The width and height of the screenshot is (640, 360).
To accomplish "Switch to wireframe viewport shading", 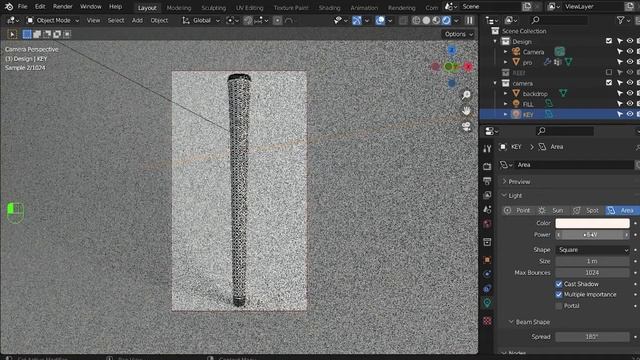I will coord(416,20).
